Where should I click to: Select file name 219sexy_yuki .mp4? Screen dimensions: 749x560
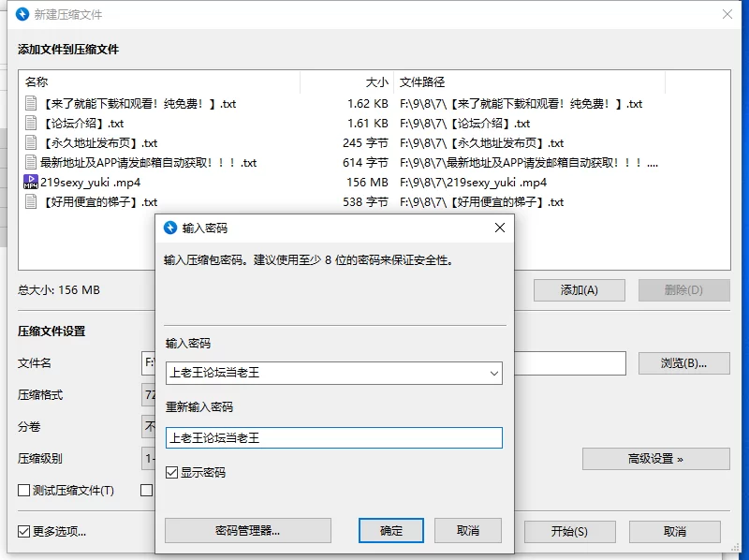pos(90,182)
